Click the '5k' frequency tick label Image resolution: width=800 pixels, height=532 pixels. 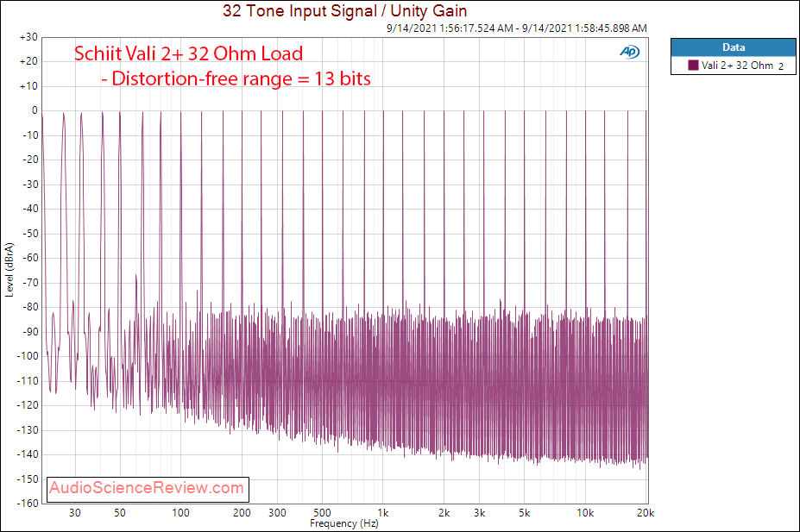525,513
